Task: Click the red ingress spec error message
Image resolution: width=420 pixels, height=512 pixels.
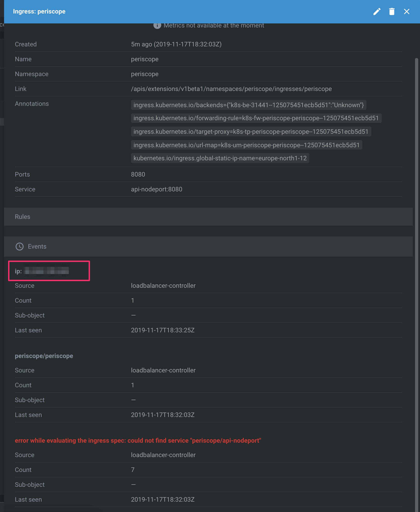Action: (138, 441)
